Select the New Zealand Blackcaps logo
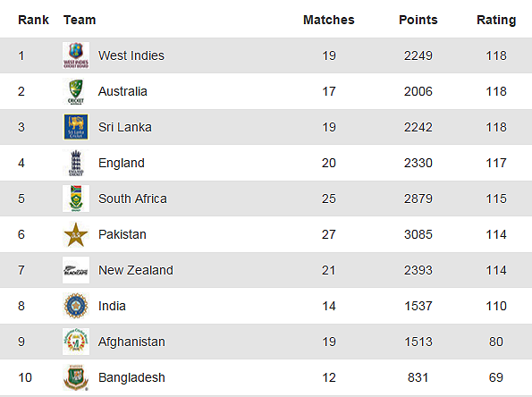 click(x=76, y=270)
